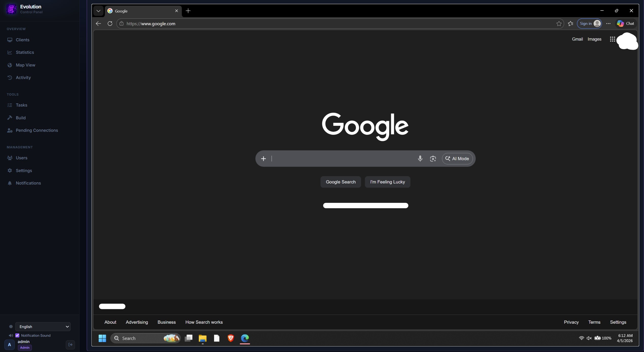The image size is (644, 352).
Task: Go back in the browser
Action: (x=98, y=23)
